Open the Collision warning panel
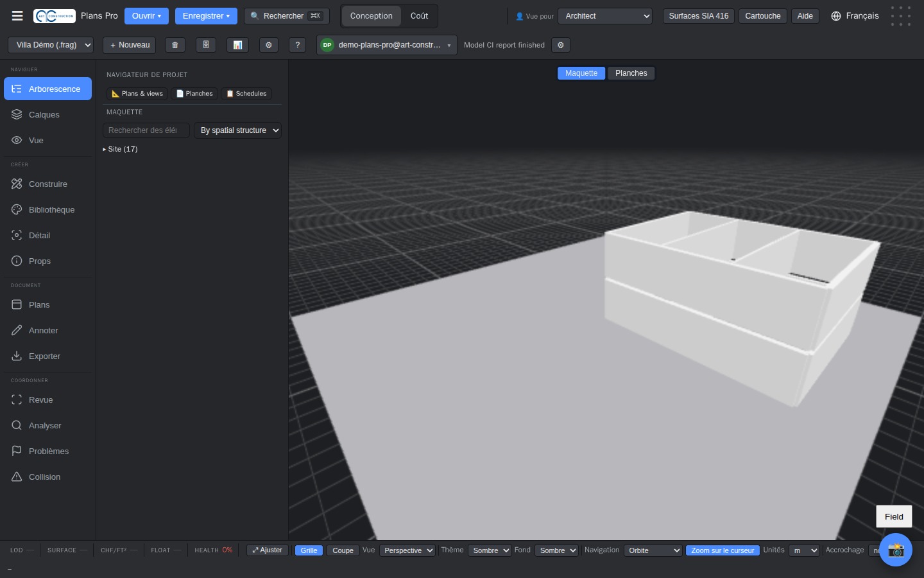Image resolution: width=924 pixels, height=578 pixels. point(47,477)
